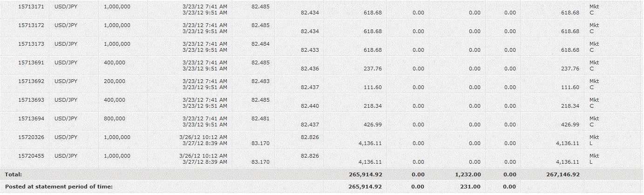Select ticket number 15713691
This screenshot has height=195, width=644.
[31, 63]
